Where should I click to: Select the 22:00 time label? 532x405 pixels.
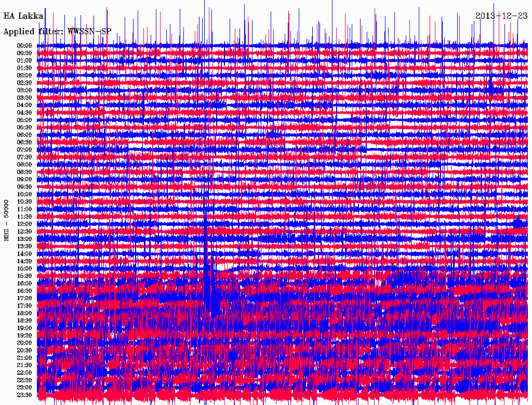click(24, 372)
